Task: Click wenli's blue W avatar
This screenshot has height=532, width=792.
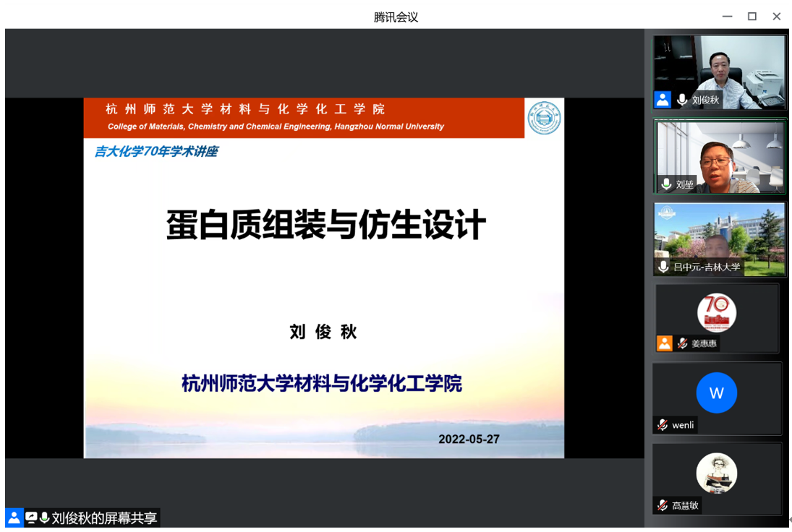Action: [x=716, y=392]
